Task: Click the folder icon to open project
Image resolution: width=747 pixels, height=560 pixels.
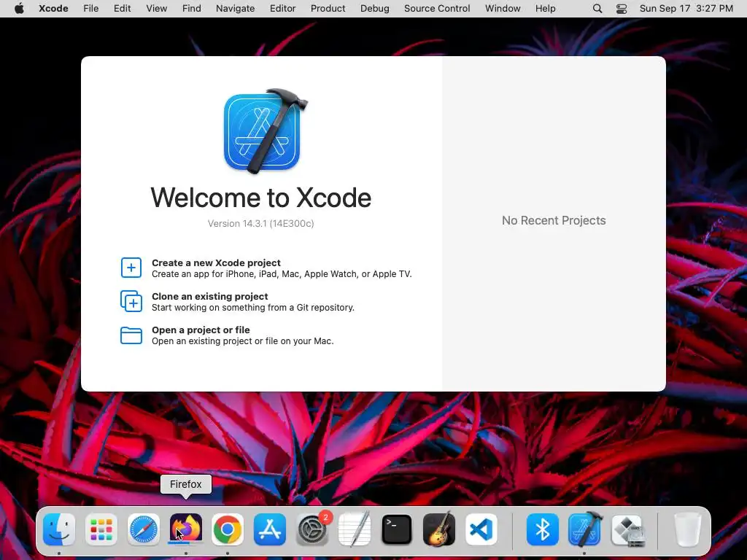Action: 131,335
